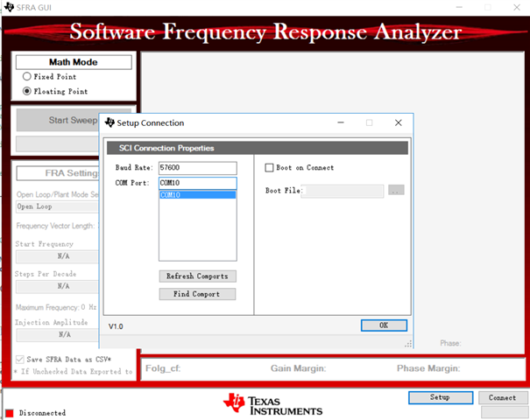Click the Disconnected status text

coord(42,413)
